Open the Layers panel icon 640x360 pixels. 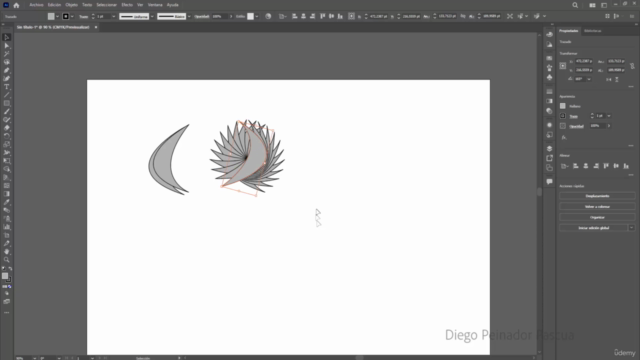point(549,149)
